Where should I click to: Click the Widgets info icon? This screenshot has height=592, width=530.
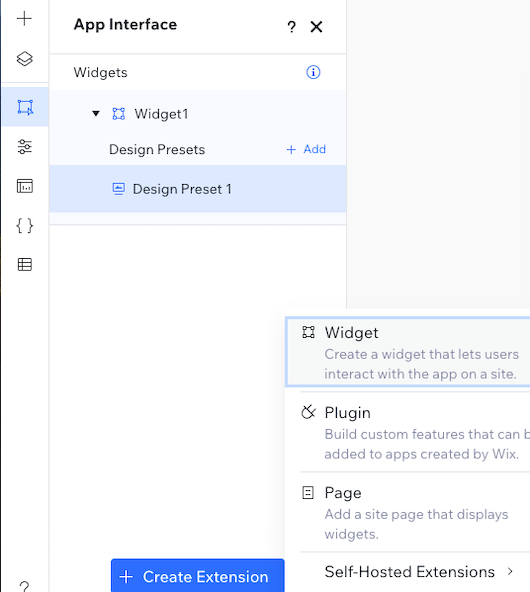(x=313, y=72)
